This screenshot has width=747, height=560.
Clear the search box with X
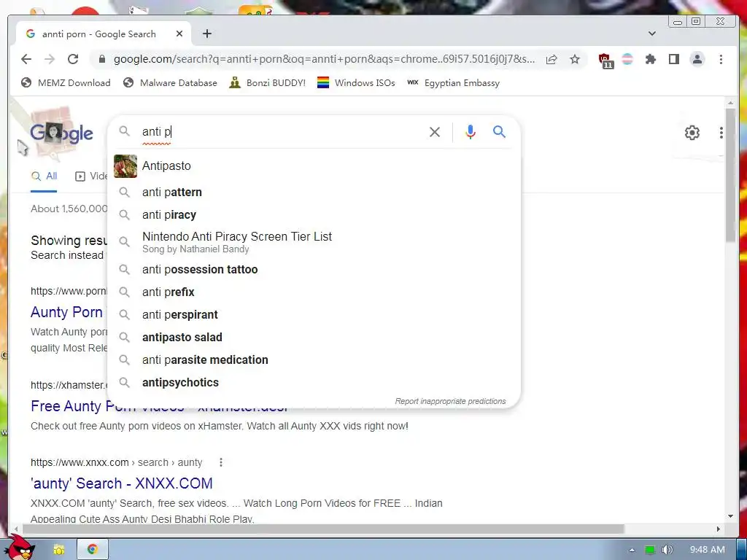click(435, 132)
